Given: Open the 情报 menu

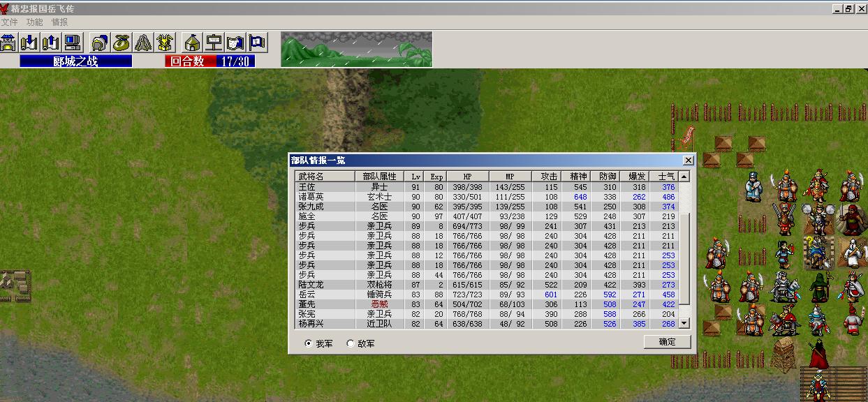Looking at the screenshot, I should 59,22.
